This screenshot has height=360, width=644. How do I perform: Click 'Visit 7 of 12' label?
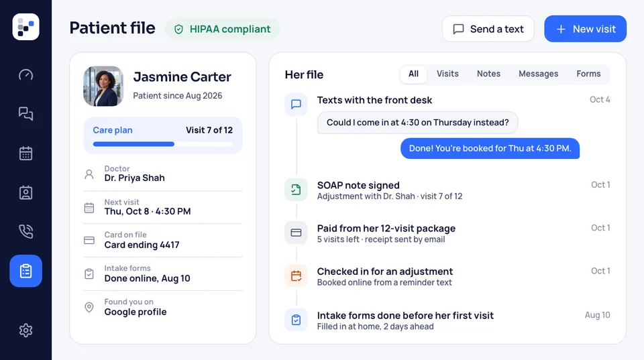click(209, 130)
